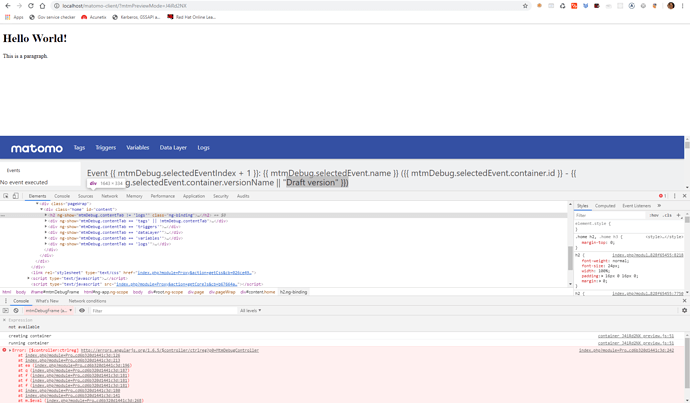Image resolution: width=690 pixels, height=403 pixels.
Task: Open DevTools Application tab
Action: point(194,196)
